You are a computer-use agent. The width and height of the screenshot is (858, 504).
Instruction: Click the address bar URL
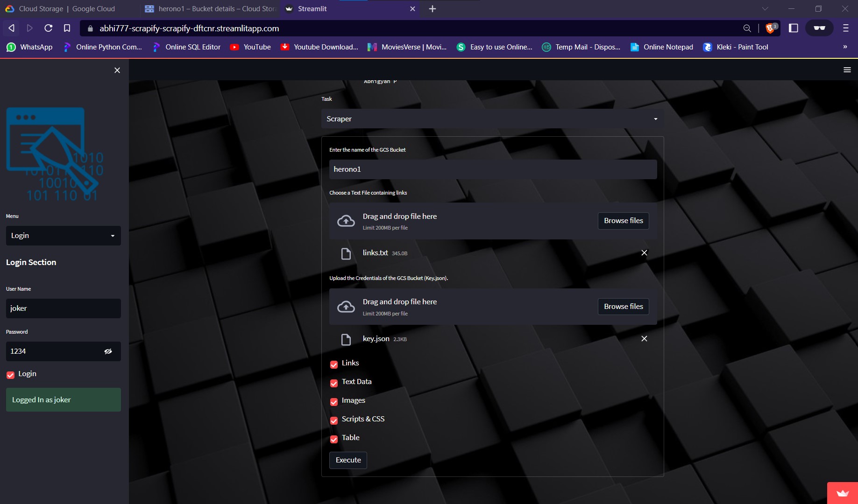189,28
